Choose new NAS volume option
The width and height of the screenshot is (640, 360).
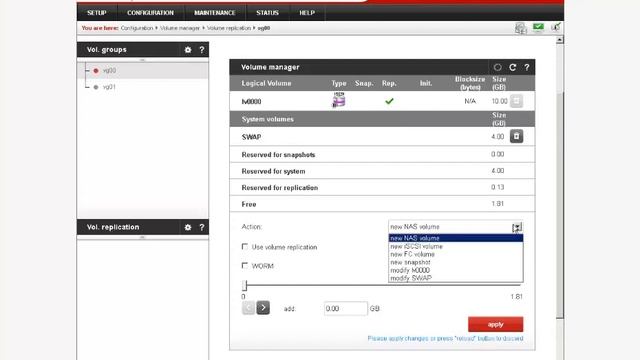[456, 238]
